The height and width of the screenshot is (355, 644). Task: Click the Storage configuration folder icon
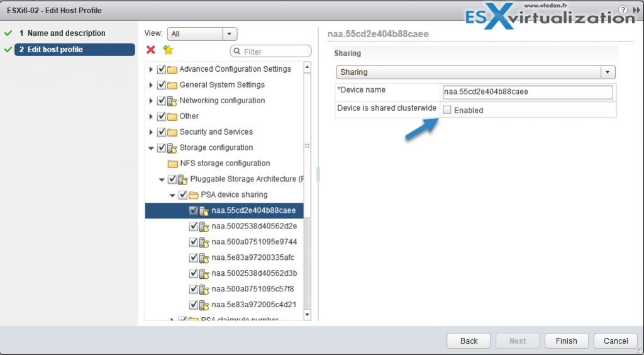click(x=172, y=148)
